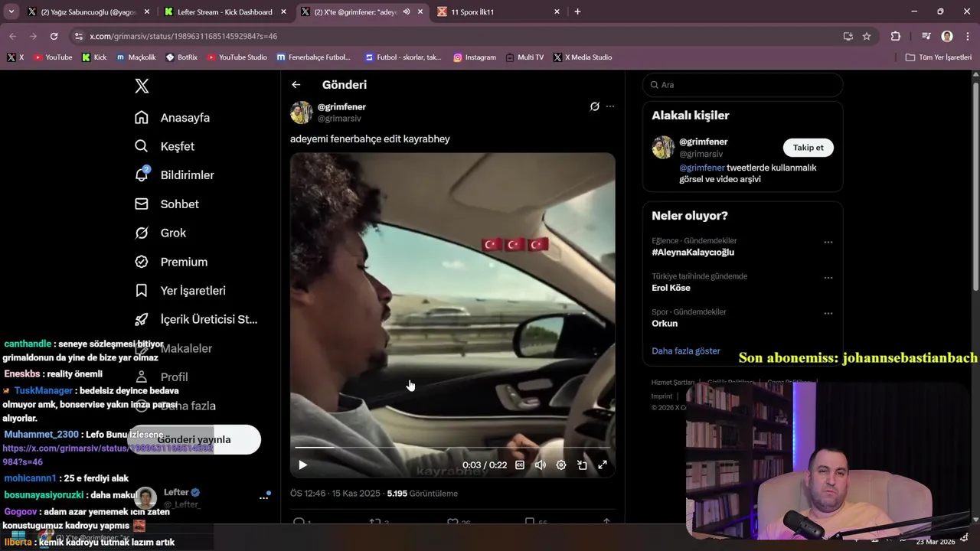This screenshot has width=980, height=551.
Task: Open Kick bookmark
Action: point(94,57)
